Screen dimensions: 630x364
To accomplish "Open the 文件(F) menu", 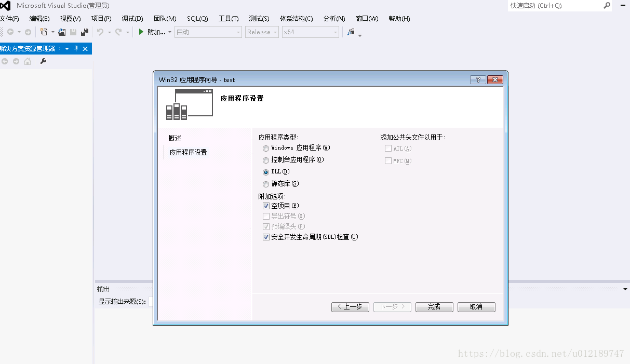I will [x=9, y=18].
